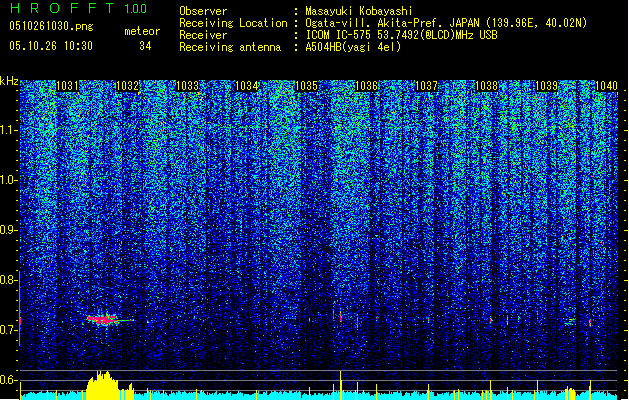Click the Receiving antenna label

230,47
